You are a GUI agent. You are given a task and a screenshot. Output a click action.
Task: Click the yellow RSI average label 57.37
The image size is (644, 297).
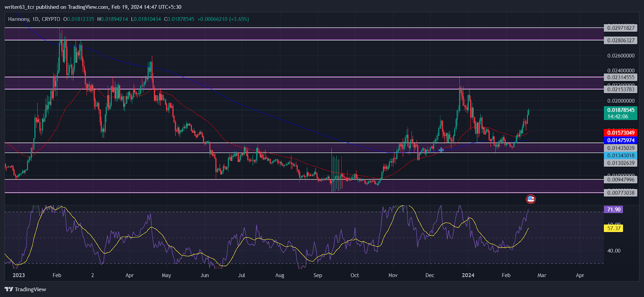click(x=614, y=228)
